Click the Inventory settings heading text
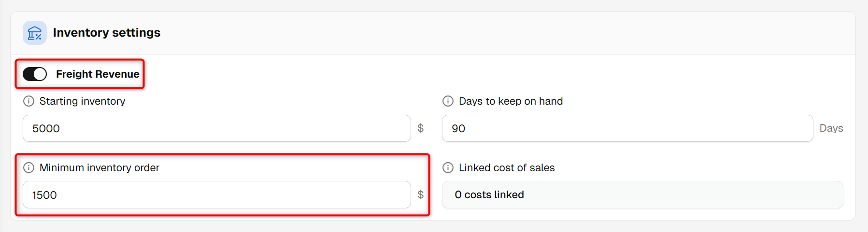Screen dimensions: 868x232 tap(107, 33)
